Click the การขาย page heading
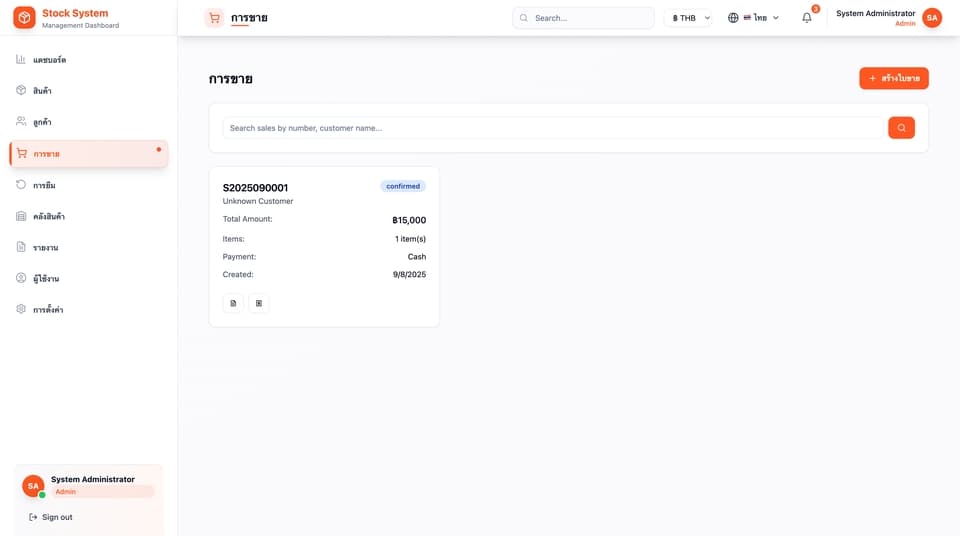The height and width of the screenshot is (536, 960). click(231, 79)
